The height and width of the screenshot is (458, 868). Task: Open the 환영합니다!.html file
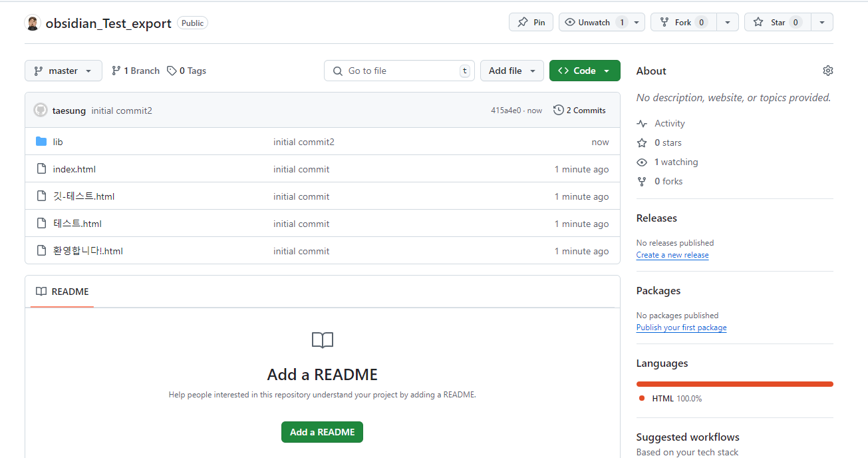point(88,251)
